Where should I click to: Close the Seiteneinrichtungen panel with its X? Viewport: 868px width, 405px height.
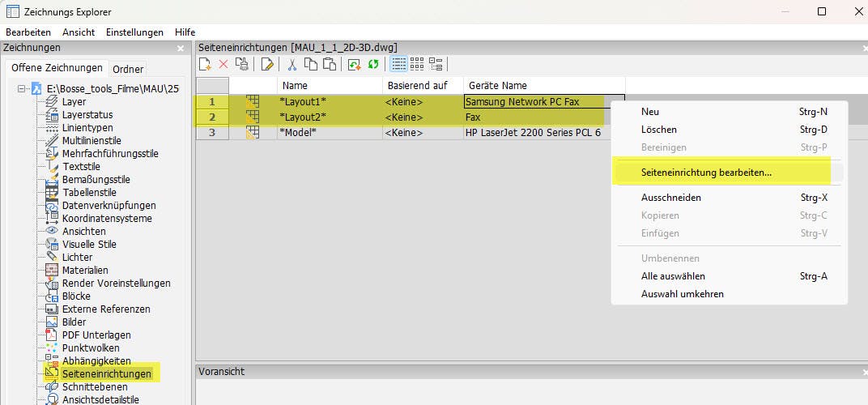pyautogui.click(x=866, y=49)
